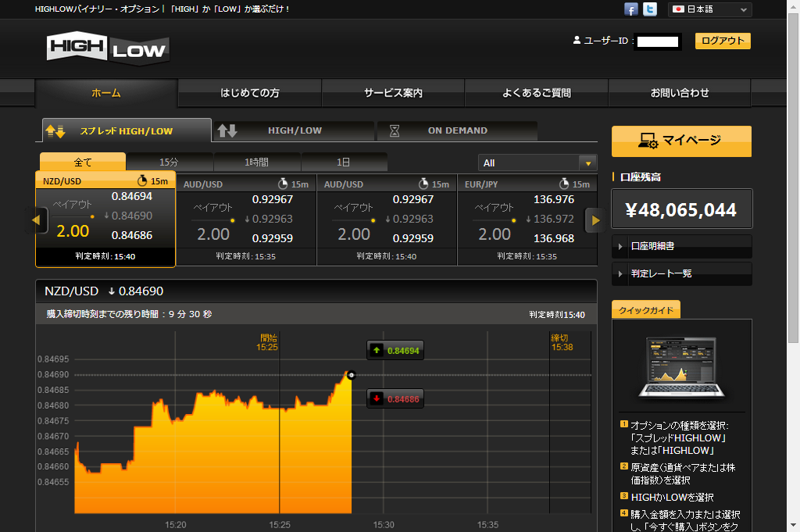
Task: Click the NZD/USD 0.84690 chart heading
Action: coord(104,291)
